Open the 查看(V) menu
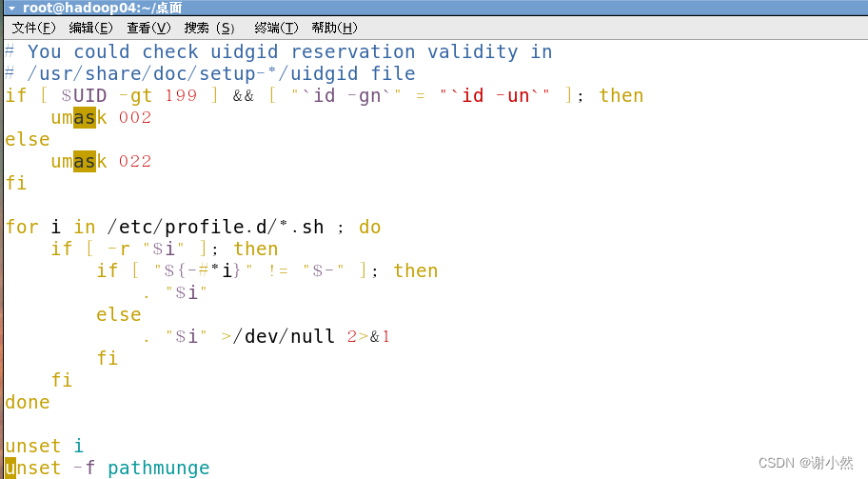Screen dimensions: 868x479 point(148,28)
